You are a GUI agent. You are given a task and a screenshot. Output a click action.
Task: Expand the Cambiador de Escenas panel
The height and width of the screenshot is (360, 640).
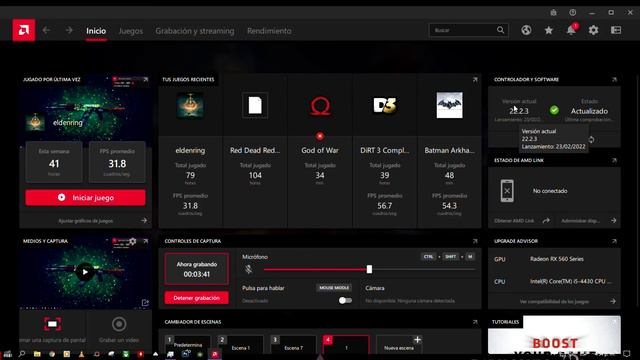point(475,322)
